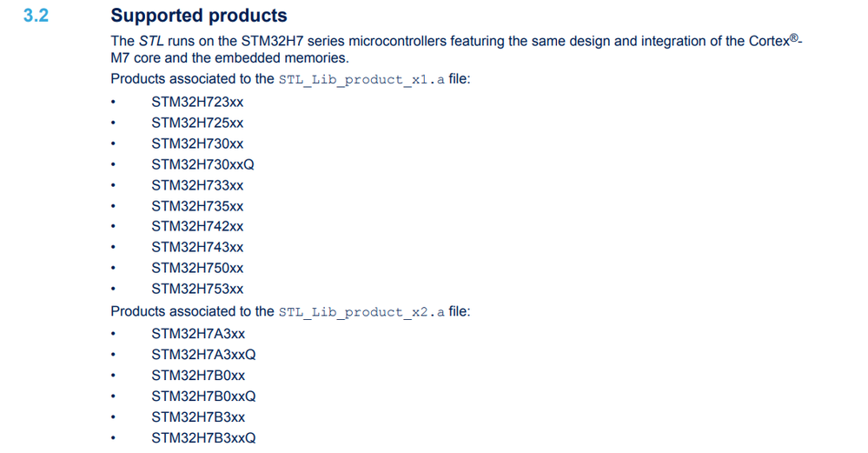Select STM32H733xx in the list
Screen dimensions: 868x453
point(197,185)
